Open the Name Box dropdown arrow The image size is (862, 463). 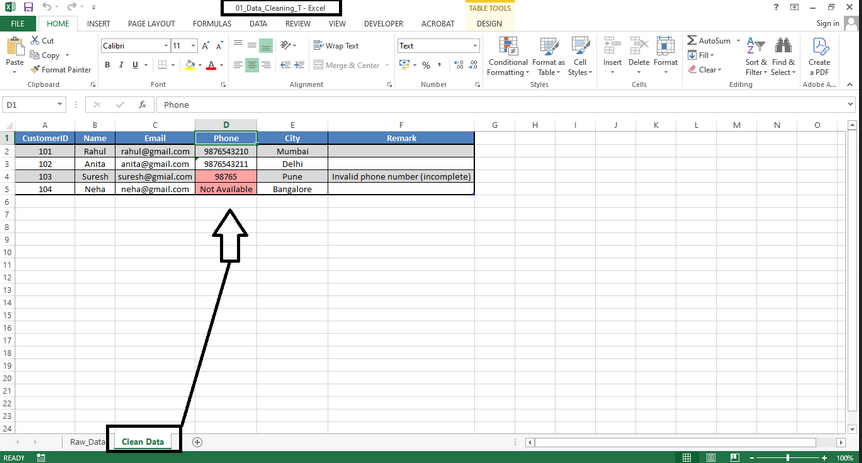pos(61,105)
